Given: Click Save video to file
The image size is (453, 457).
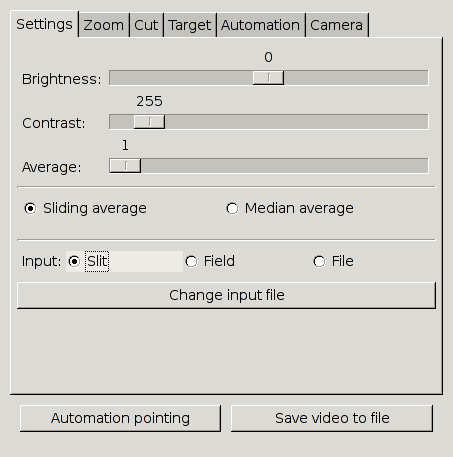Looking at the screenshot, I should pos(332,418).
